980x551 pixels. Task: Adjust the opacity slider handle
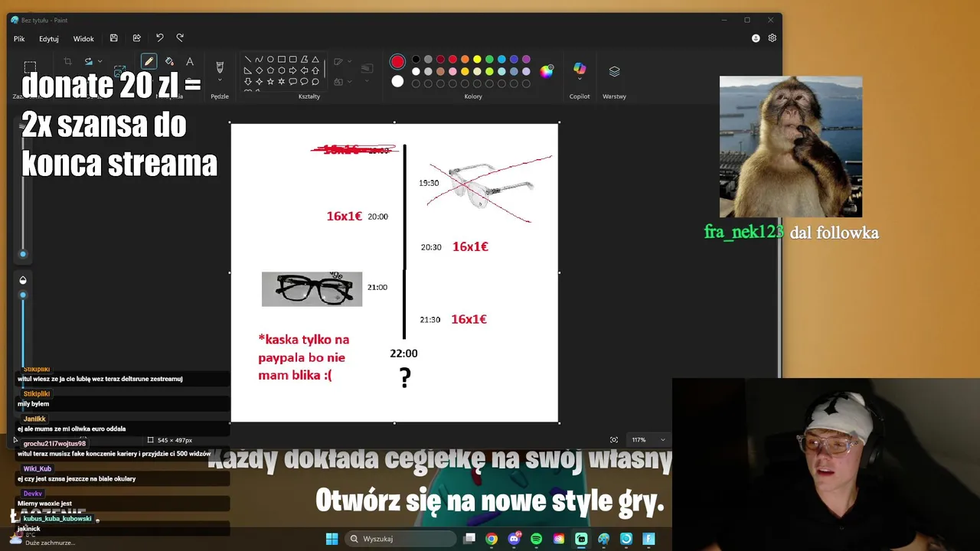coord(23,295)
